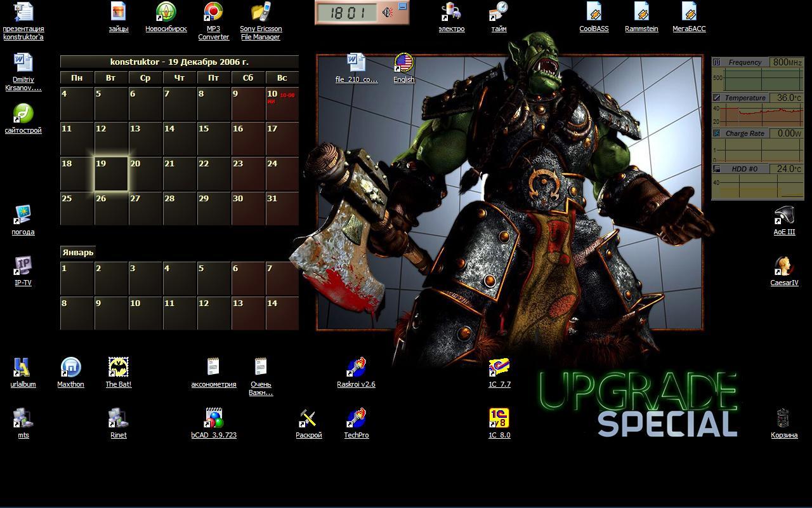Click the HDD #0 label in monitor widget

pos(744,169)
